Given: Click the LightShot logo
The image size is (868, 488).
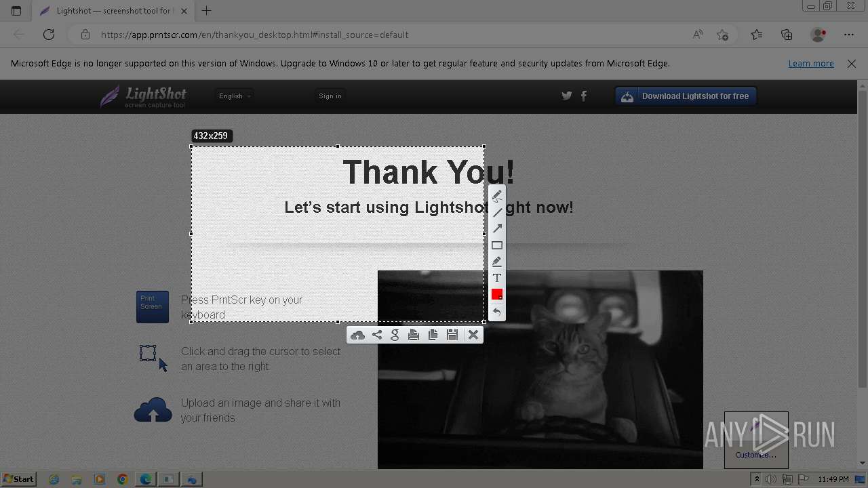Looking at the screenshot, I should pos(143,97).
